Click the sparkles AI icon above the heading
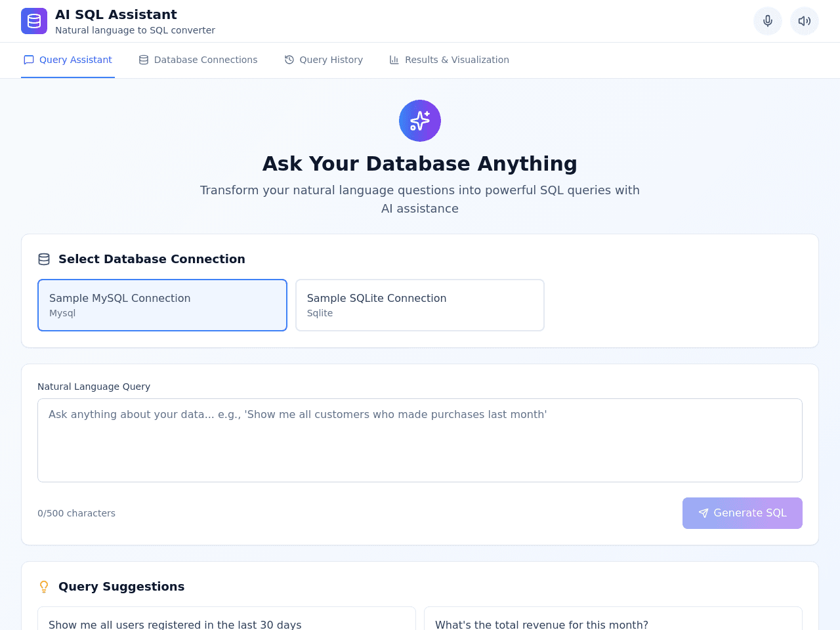Image resolution: width=840 pixels, height=630 pixels. 420,121
